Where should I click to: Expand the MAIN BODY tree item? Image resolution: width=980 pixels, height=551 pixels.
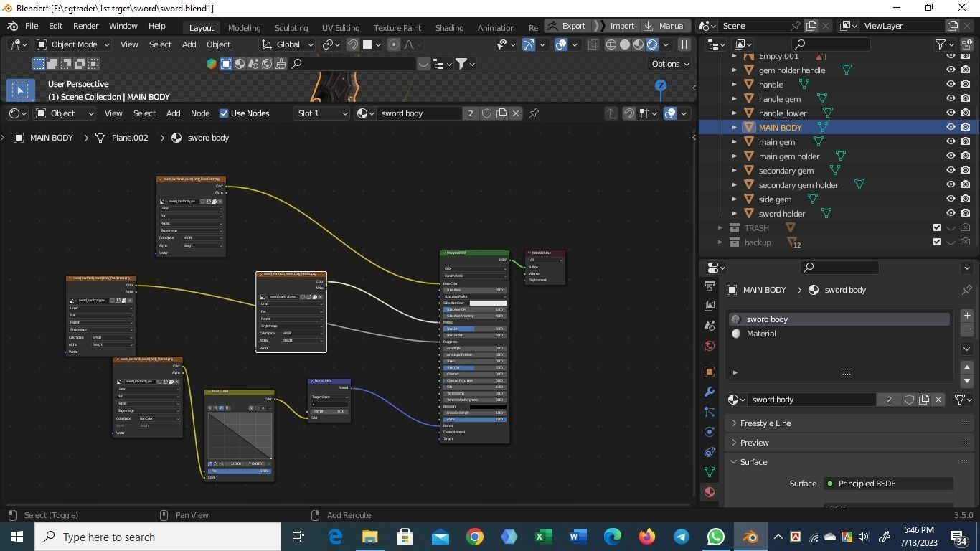(x=734, y=128)
